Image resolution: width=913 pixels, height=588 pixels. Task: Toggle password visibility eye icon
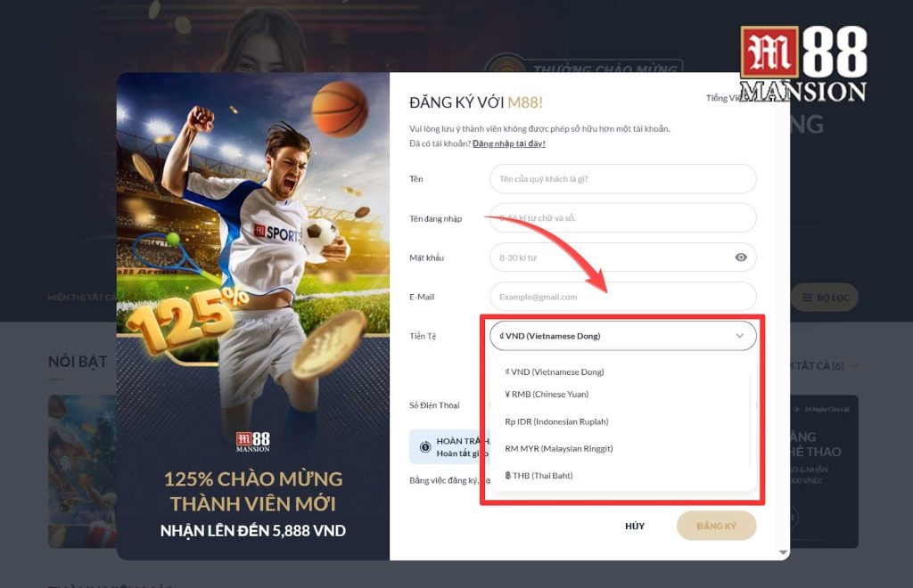pos(741,257)
